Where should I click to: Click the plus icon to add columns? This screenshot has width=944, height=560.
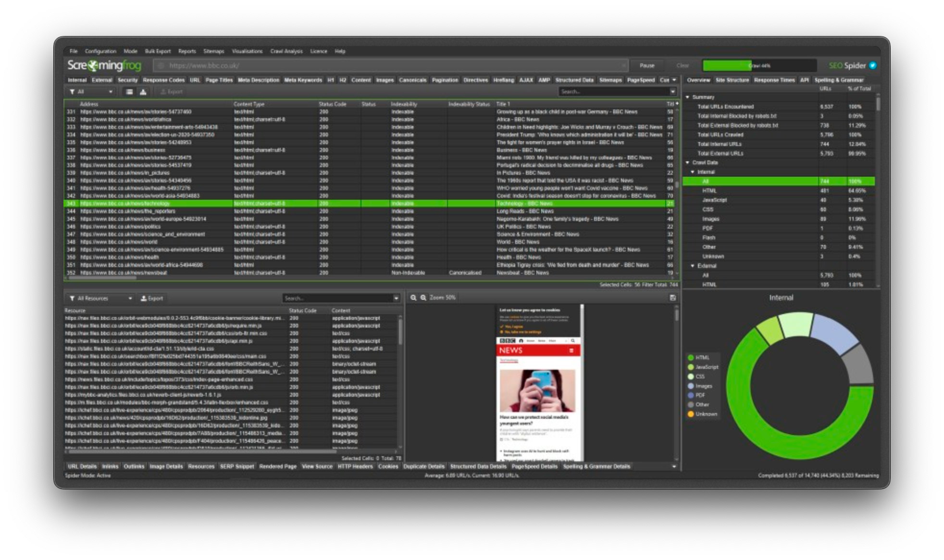677,104
